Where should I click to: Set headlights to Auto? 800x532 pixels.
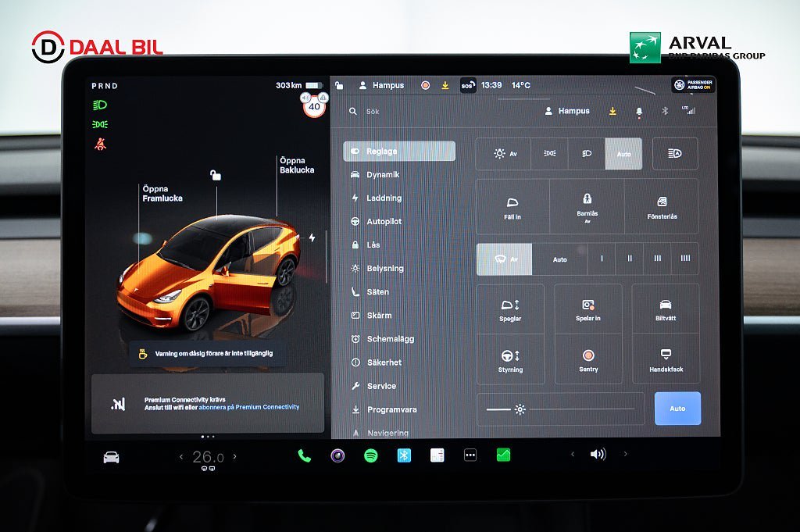click(623, 154)
